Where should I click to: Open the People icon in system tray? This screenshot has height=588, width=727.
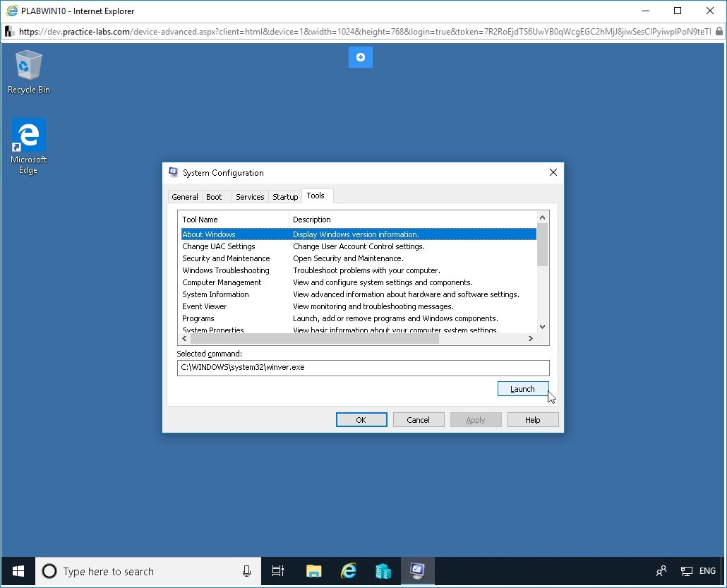tap(661, 571)
